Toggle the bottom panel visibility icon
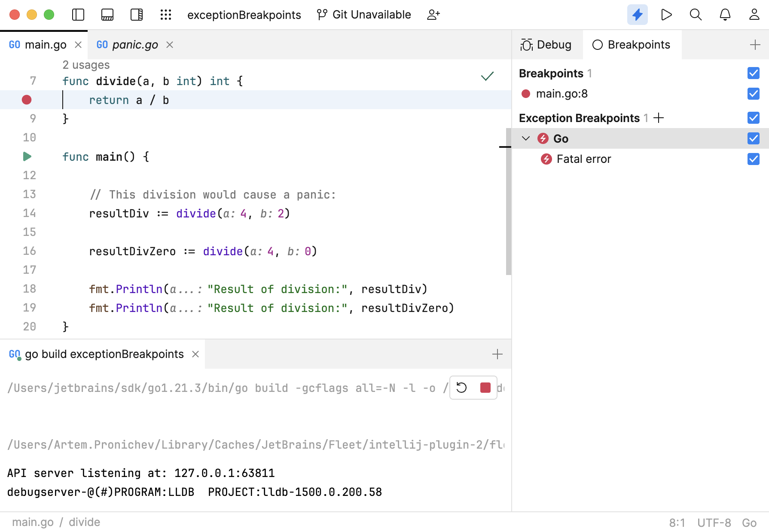The image size is (769, 532). pos(107,14)
